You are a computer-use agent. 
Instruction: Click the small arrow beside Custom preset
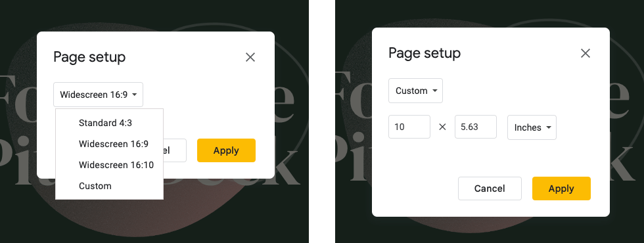tap(434, 91)
